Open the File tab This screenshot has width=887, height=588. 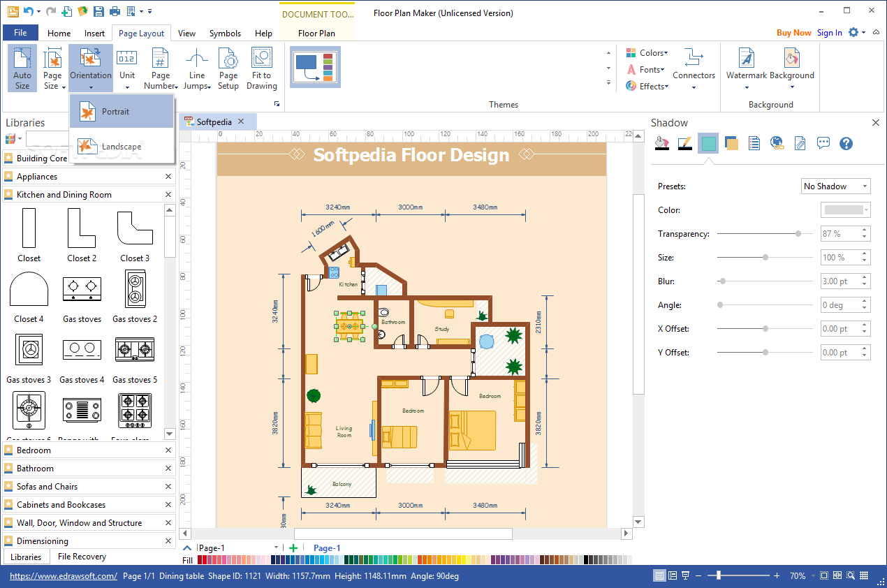[x=20, y=33]
